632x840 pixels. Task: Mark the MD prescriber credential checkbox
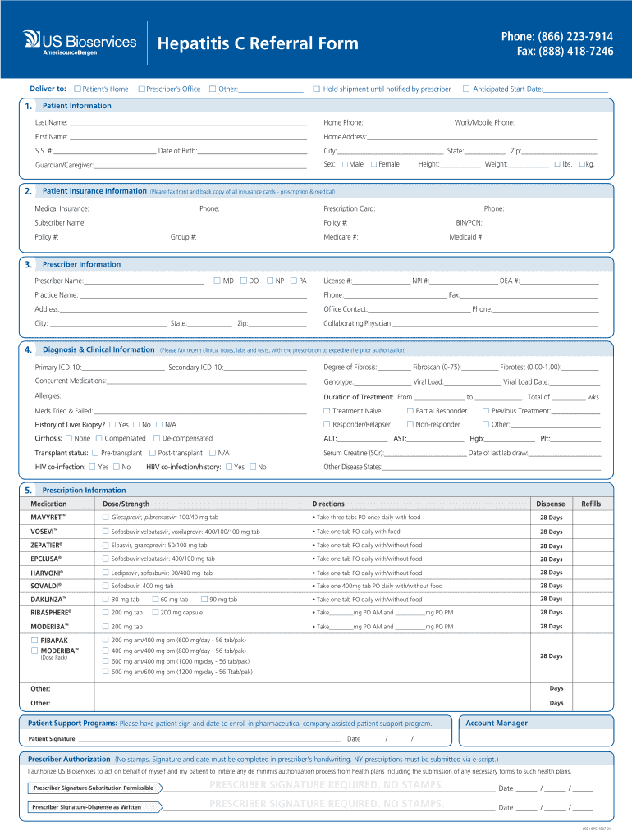pyautogui.click(x=218, y=281)
